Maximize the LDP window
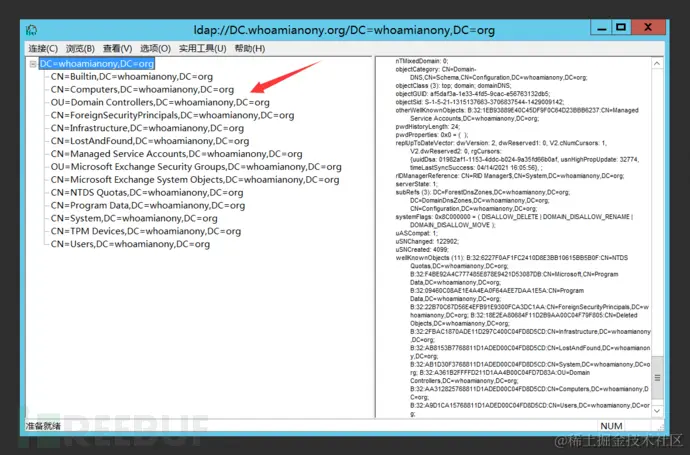This screenshot has height=455, width=690. 621,28
